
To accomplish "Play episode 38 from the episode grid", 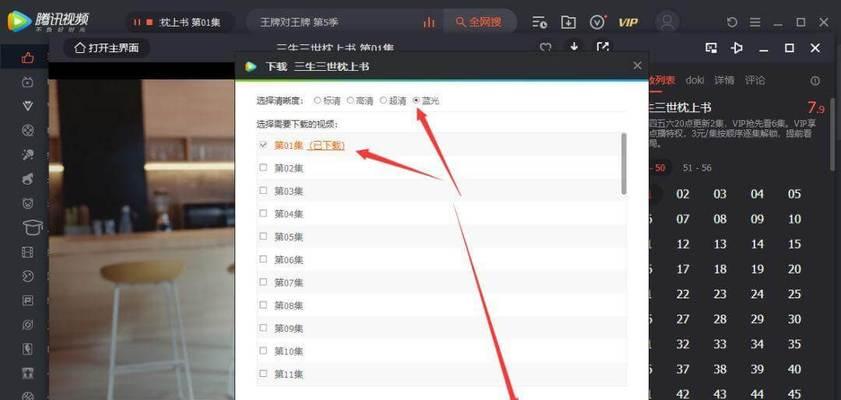I will [720, 369].
